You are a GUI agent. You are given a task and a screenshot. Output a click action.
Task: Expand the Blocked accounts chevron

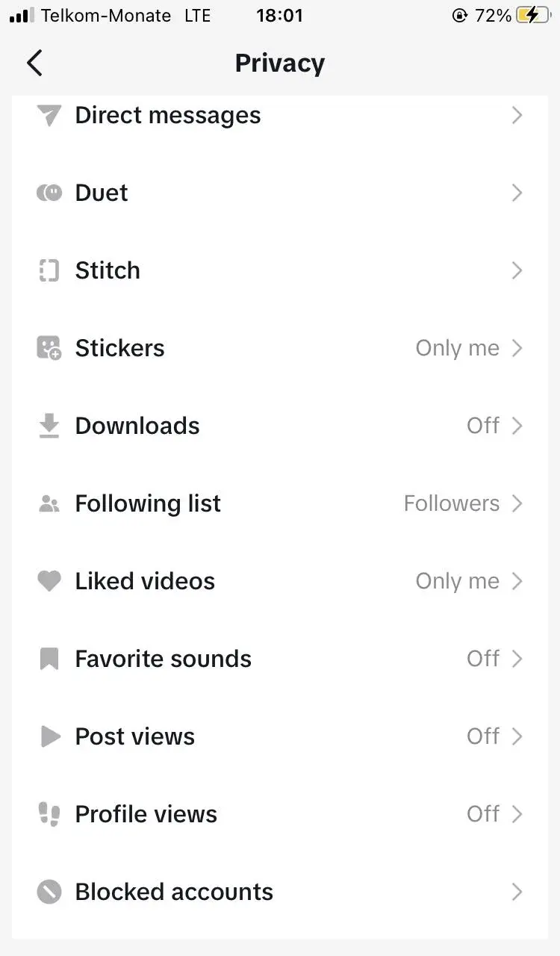(x=517, y=892)
